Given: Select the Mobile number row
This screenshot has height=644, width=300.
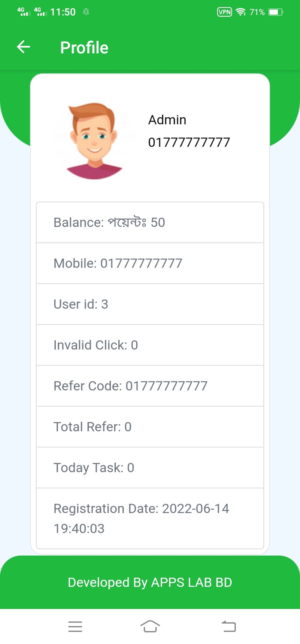Looking at the screenshot, I should [x=150, y=263].
